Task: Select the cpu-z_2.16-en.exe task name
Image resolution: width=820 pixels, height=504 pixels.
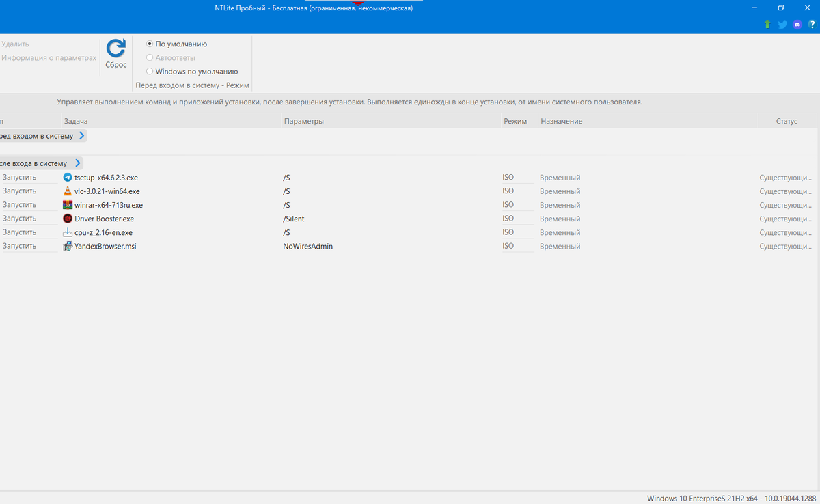Action: point(103,232)
